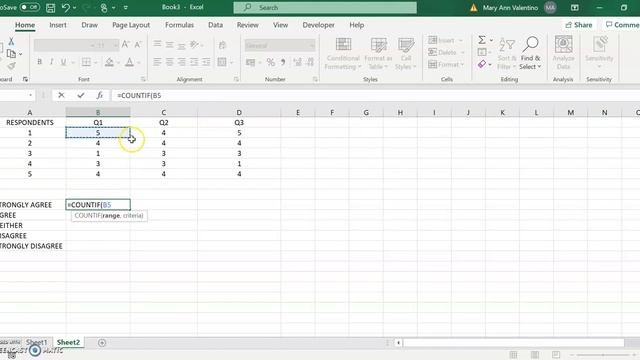Toggle Italic formatting
640x360 pixels.
tap(51, 62)
